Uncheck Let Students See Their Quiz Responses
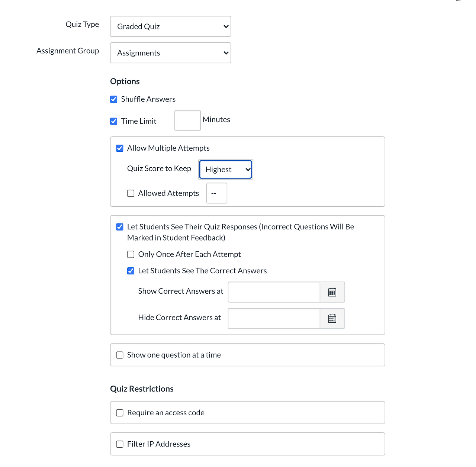Image resolution: width=476 pixels, height=467 pixels. (120, 227)
